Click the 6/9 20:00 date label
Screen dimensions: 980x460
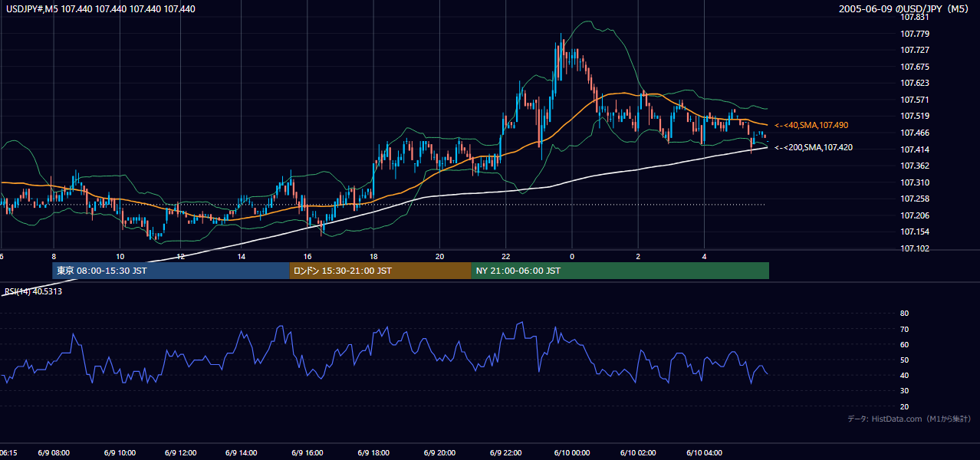439,453
